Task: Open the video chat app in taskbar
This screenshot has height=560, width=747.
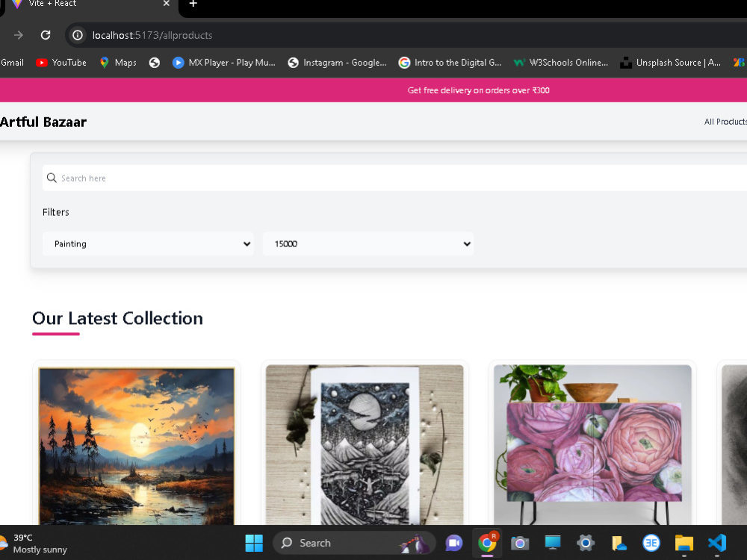Action: coord(454,543)
